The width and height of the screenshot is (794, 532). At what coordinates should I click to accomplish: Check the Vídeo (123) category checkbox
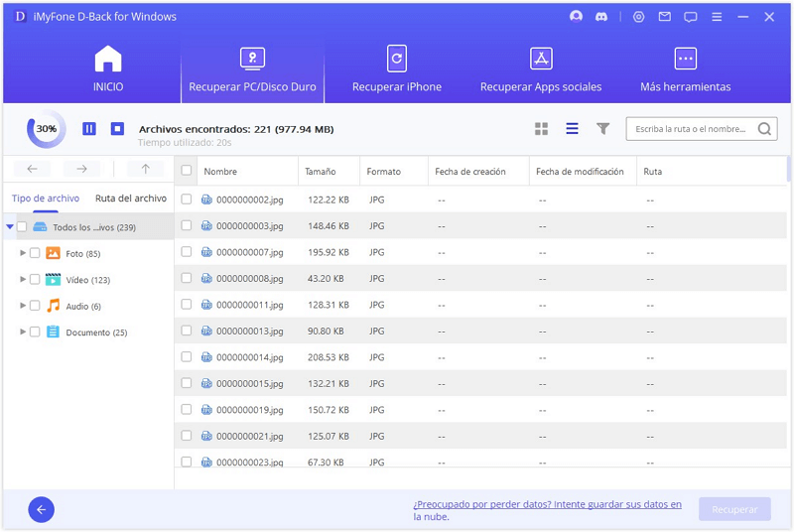[35, 280]
